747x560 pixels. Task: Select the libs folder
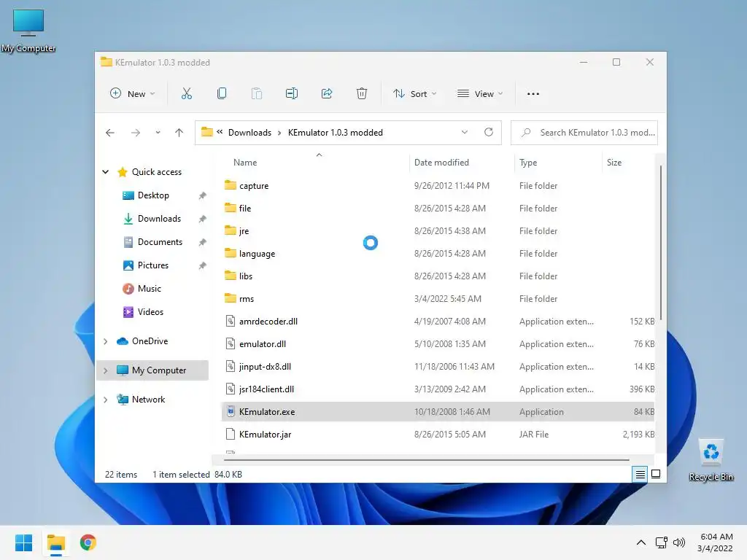coord(438,276)
